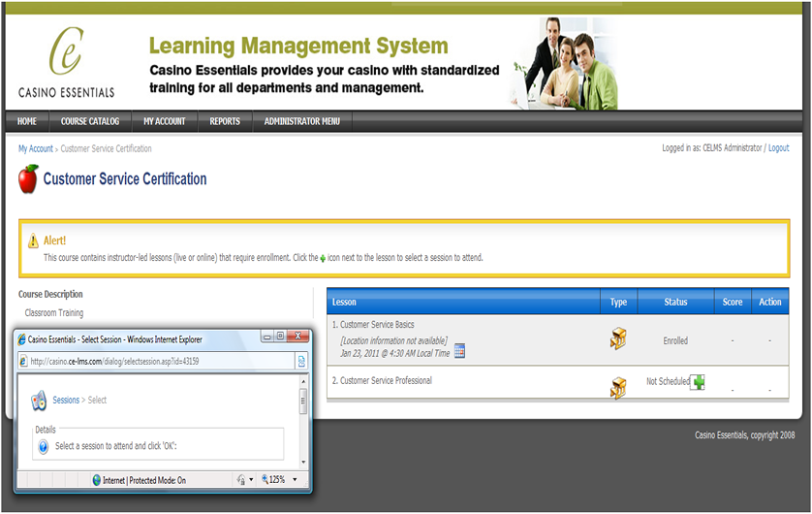812x514 pixels.
Task: Click the header photo of three people
Action: (x=566, y=63)
